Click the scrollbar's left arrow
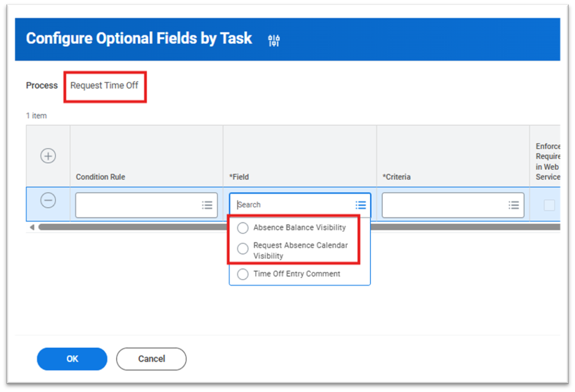Viewport: 575px width, 392px height. point(32,227)
